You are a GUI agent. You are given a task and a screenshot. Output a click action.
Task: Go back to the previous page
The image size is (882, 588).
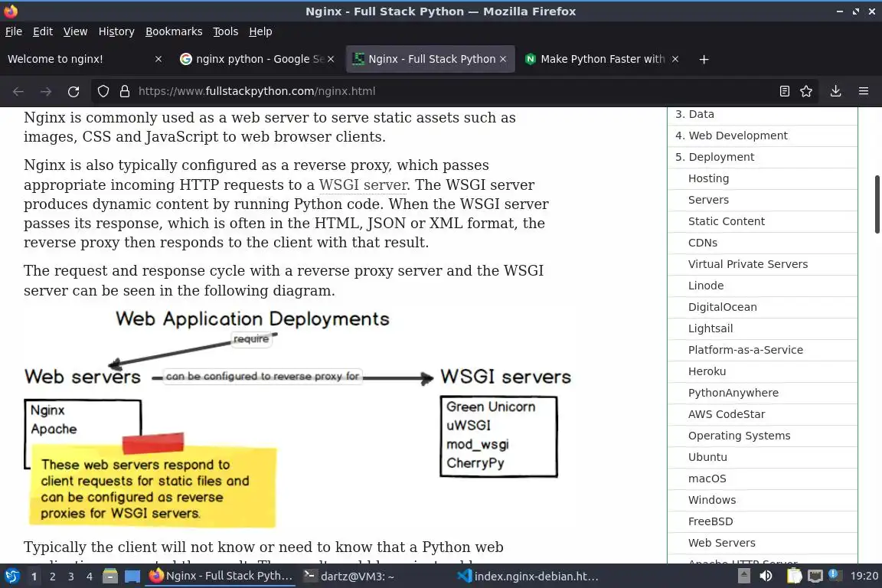tap(18, 91)
